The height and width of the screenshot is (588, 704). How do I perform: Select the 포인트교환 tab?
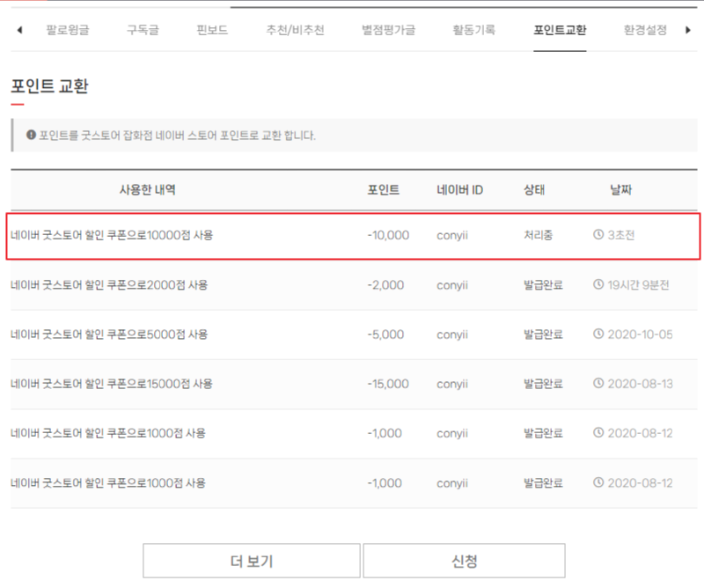(560, 30)
